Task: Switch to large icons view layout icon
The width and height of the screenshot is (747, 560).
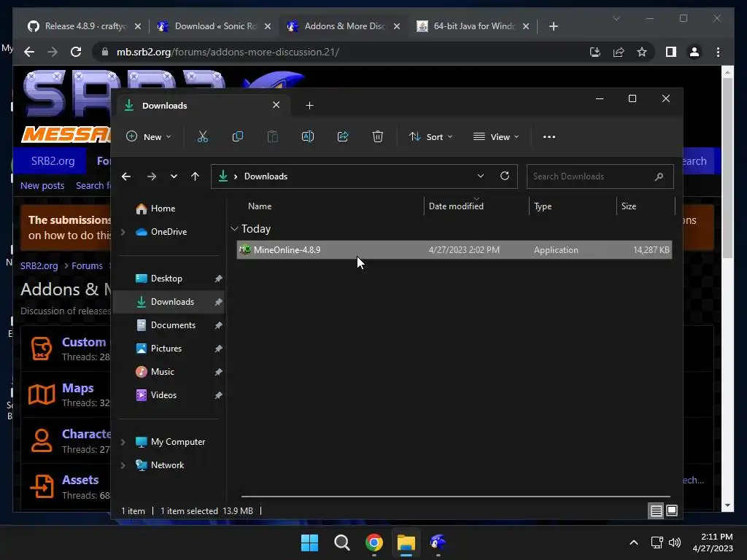Action: click(672, 511)
